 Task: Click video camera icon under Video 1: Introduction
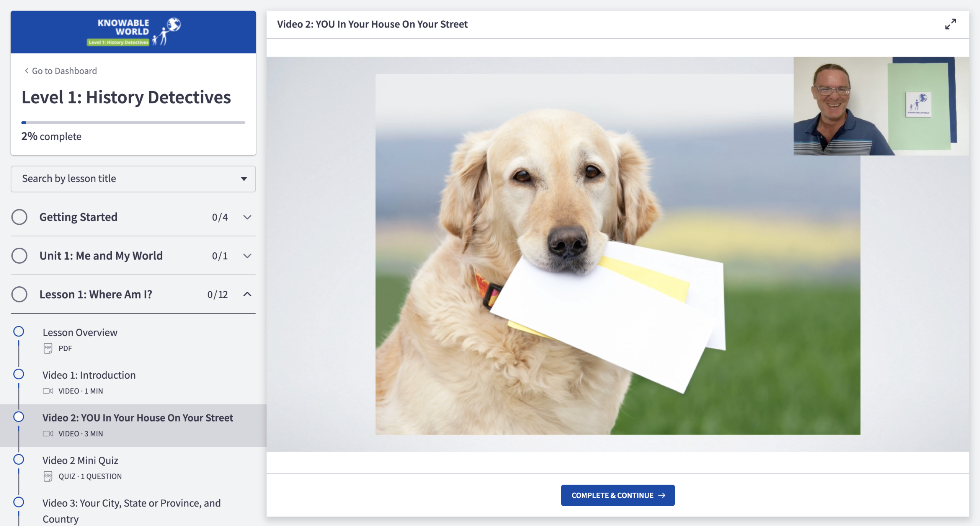(x=48, y=391)
